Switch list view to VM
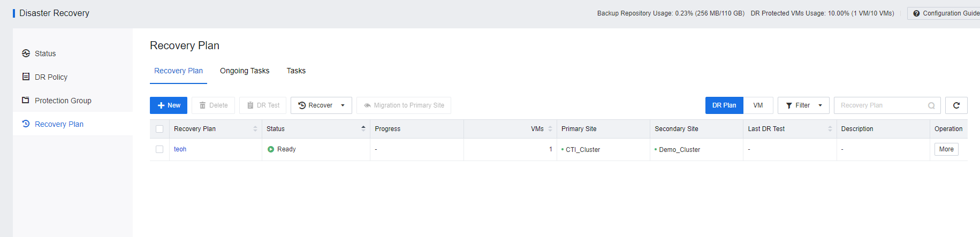Screen dimensions: 980x237 tap(758, 105)
